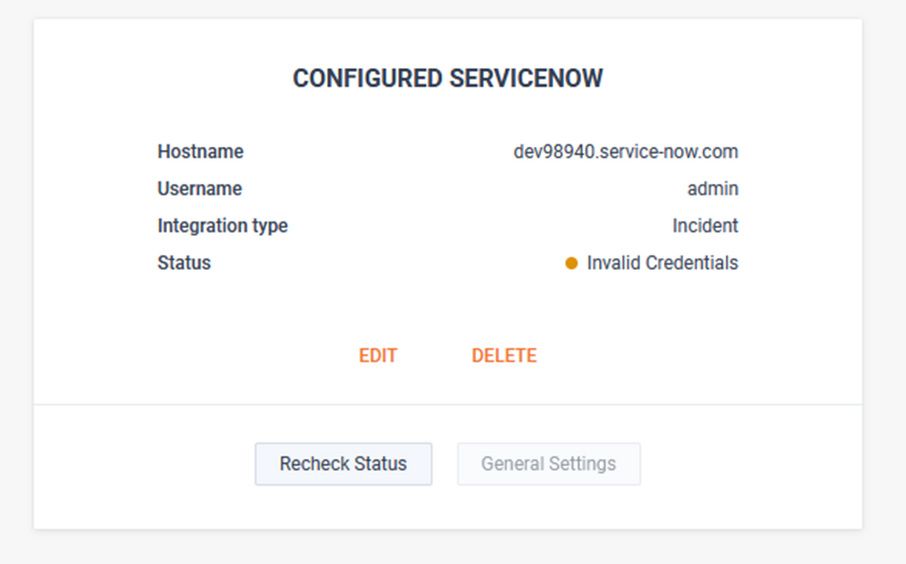Open General Settings button
Screen dimensions: 906x564
click(x=549, y=464)
